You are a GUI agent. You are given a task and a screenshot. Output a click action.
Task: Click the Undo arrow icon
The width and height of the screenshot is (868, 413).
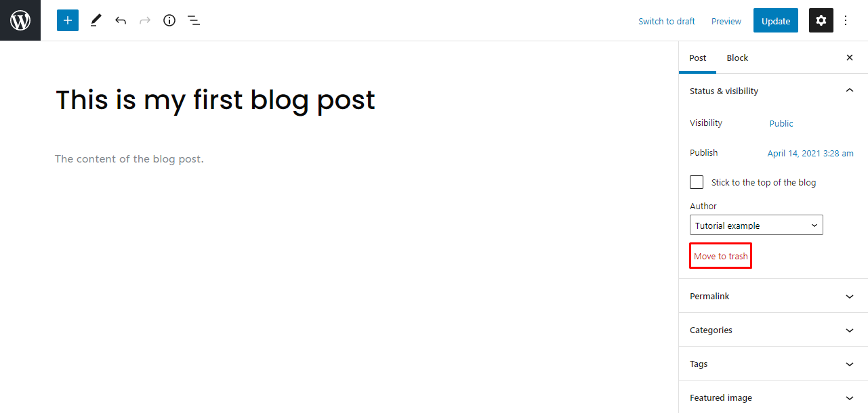pos(120,20)
